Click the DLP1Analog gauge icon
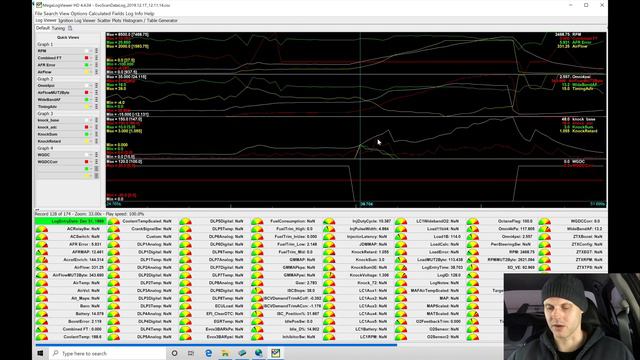 [x=113, y=244]
